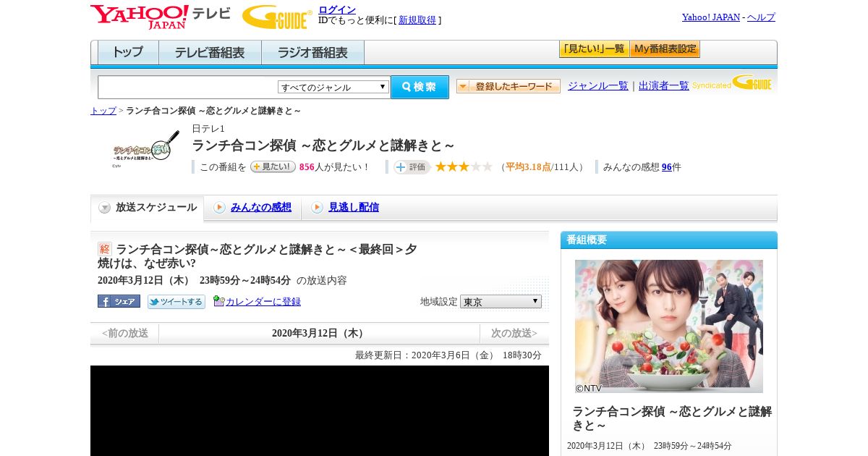Click the G-GUIDE logo in header
This screenshot has width=868, height=456.
tap(277, 17)
